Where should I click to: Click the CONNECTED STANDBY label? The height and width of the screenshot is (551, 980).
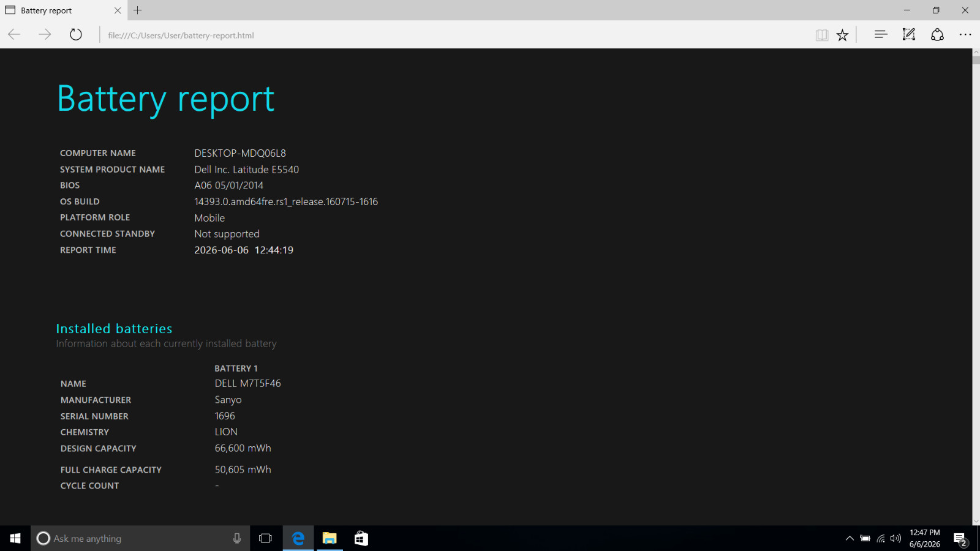107,234
